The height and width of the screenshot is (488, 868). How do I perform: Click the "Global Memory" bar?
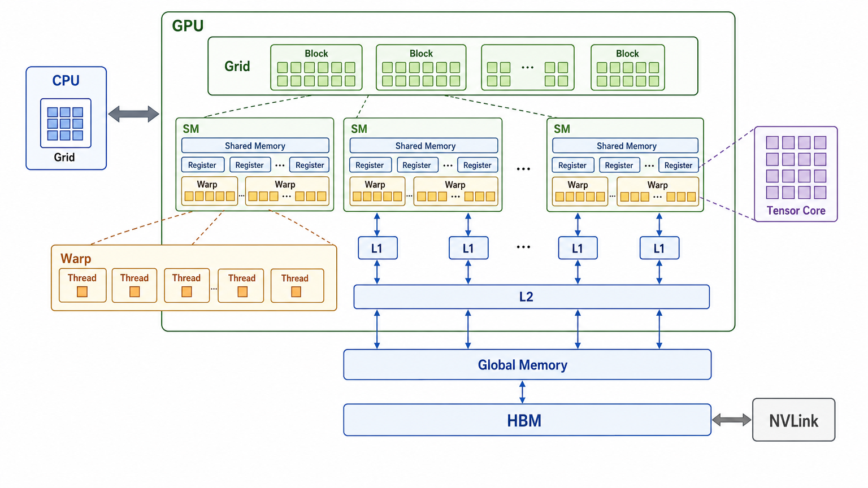pos(527,365)
